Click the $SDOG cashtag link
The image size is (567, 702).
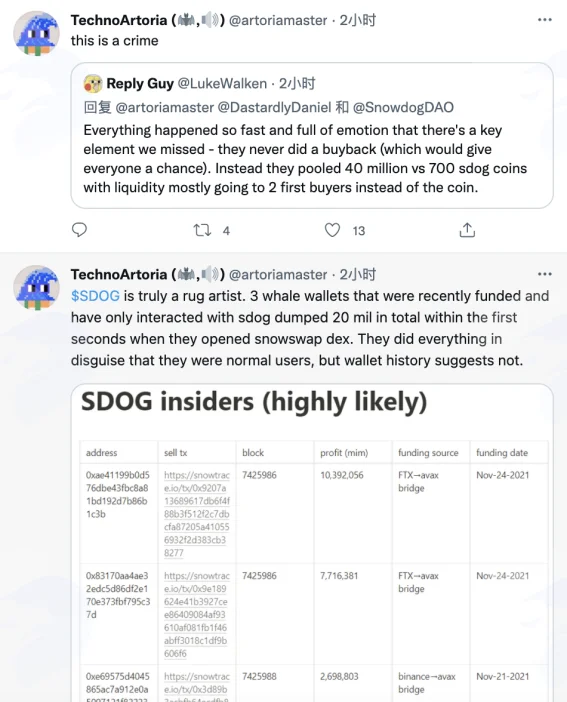pyautogui.click(x=95, y=296)
